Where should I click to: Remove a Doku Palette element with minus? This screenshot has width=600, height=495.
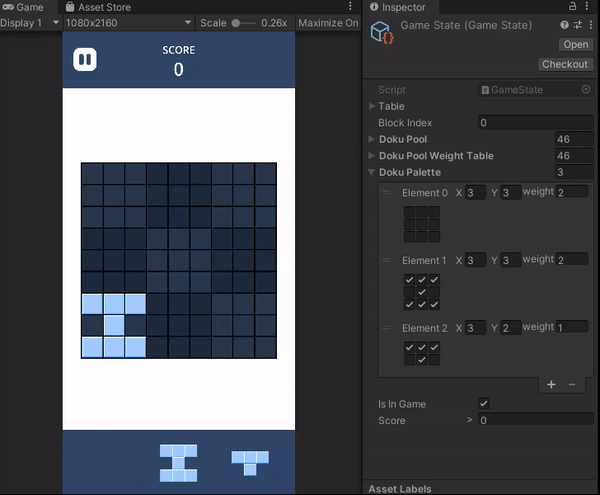point(572,384)
